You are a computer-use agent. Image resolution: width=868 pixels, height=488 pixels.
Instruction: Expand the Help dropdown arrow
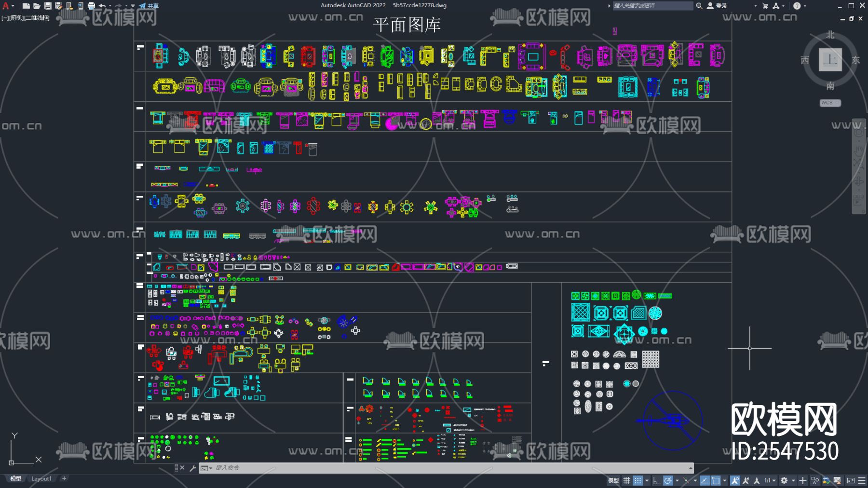click(805, 6)
